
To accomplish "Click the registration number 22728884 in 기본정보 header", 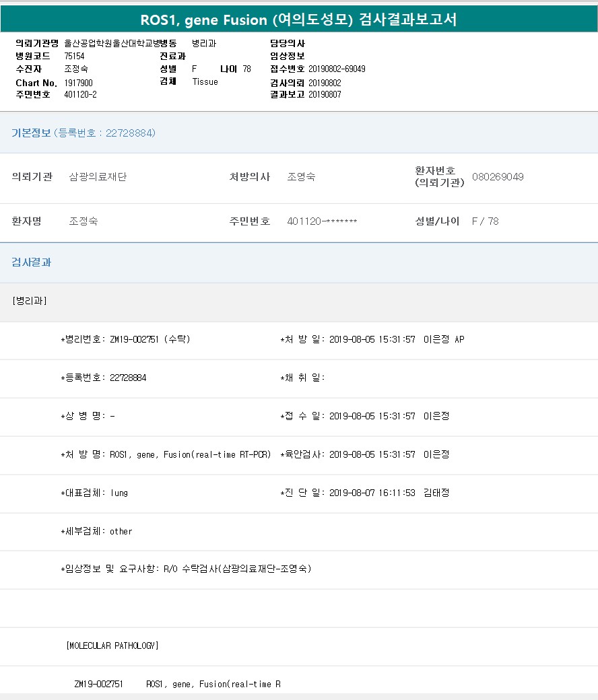I will (130, 133).
